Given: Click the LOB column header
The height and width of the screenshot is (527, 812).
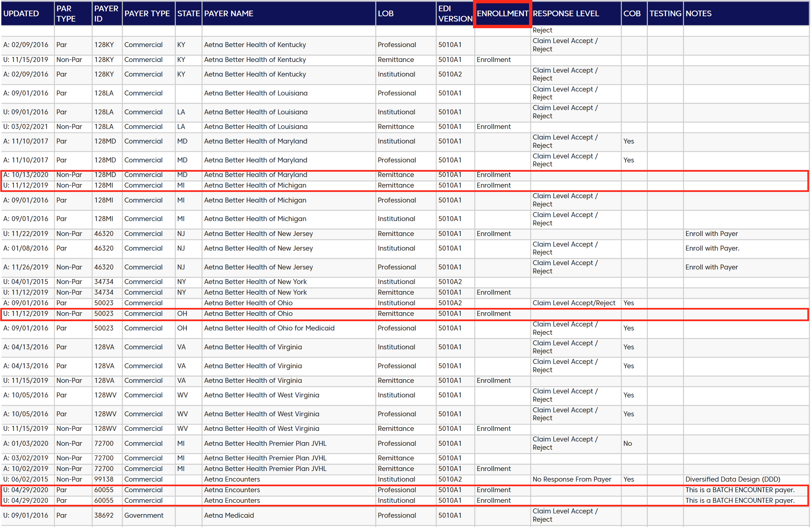Looking at the screenshot, I should click(385, 14).
